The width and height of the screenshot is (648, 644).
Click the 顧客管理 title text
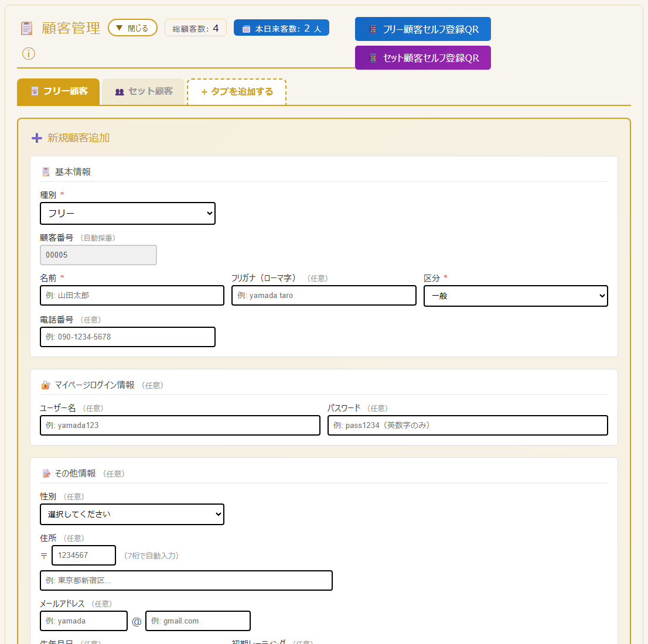(x=71, y=28)
